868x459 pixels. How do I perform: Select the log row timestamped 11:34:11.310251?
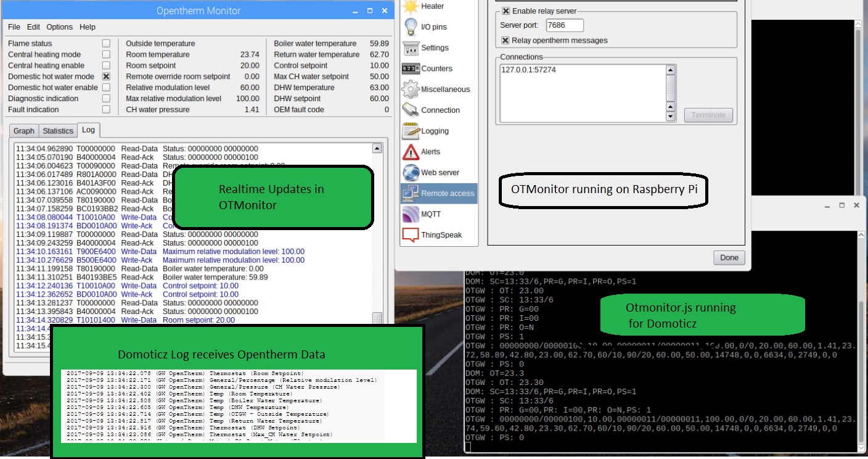pyautogui.click(x=193, y=278)
